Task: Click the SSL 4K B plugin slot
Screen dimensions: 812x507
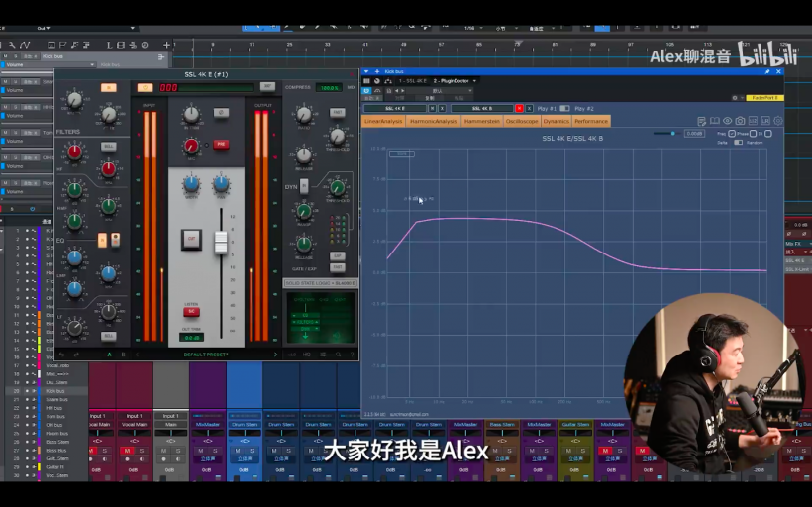Action: [x=482, y=109]
